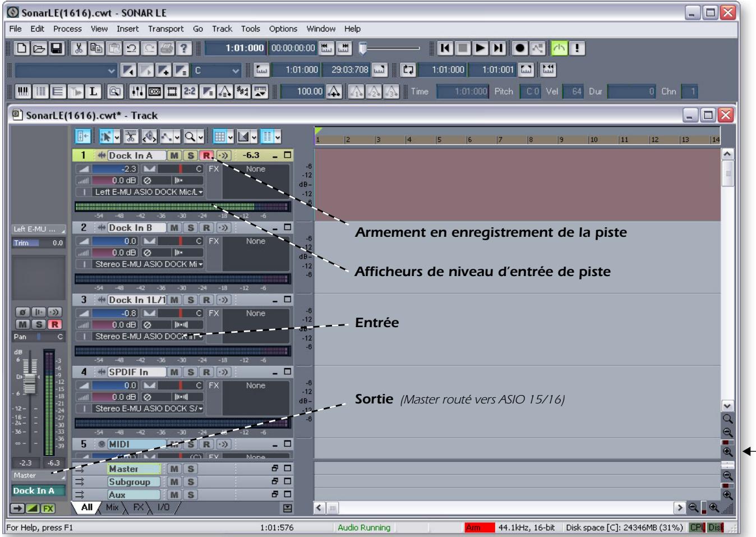
Task: Expand the key C dropdown in toolbar
Action: (x=236, y=70)
